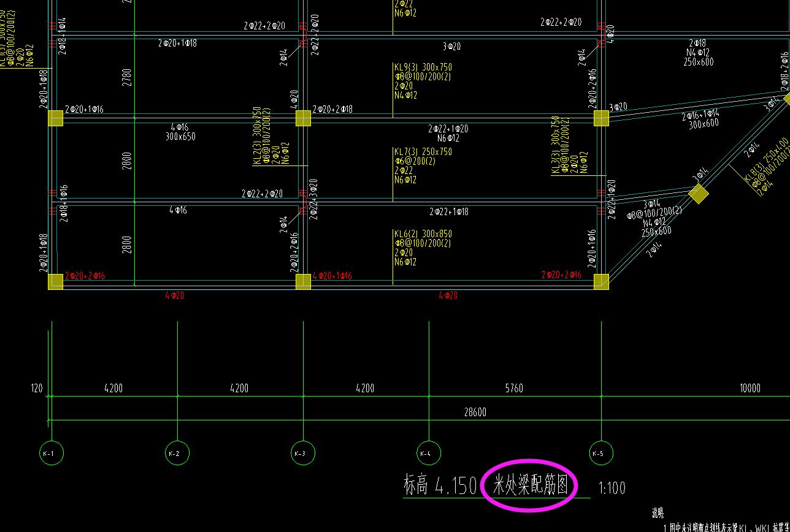
Task: Select yellow column beside red 4Φ20+1Φ16 label
Action: 303,281
